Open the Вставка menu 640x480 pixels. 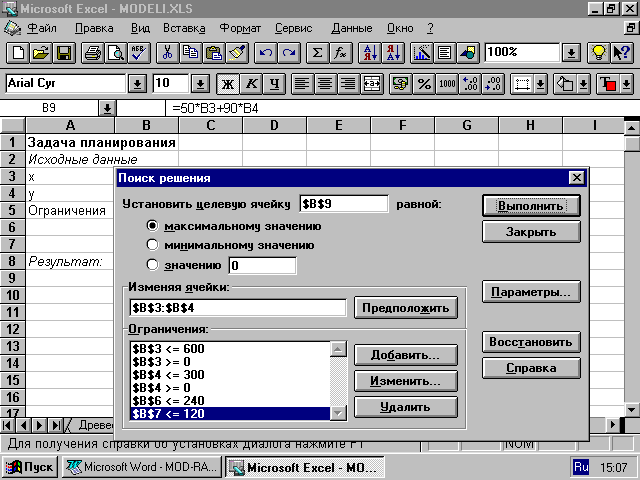184,28
